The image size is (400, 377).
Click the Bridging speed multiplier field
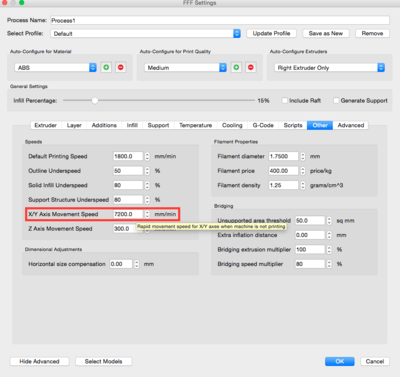coord(310,264)
